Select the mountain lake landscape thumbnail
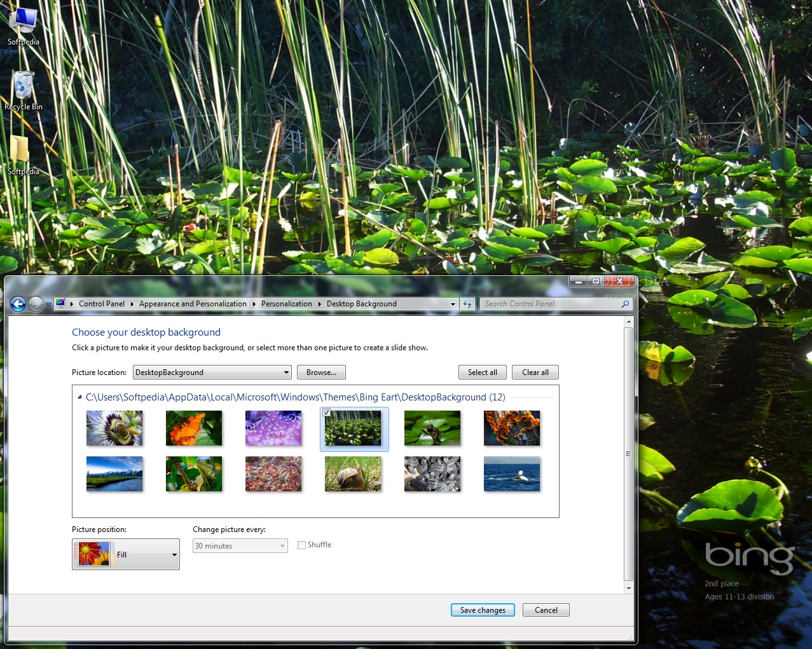Screen dimensions: 812x649 [114, 474]
